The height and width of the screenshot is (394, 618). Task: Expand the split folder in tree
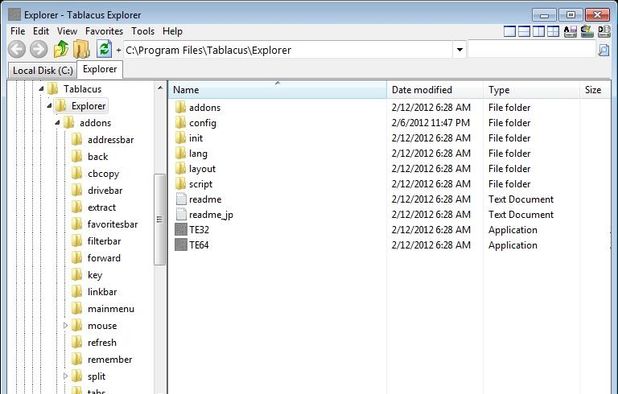pos(65,376)
